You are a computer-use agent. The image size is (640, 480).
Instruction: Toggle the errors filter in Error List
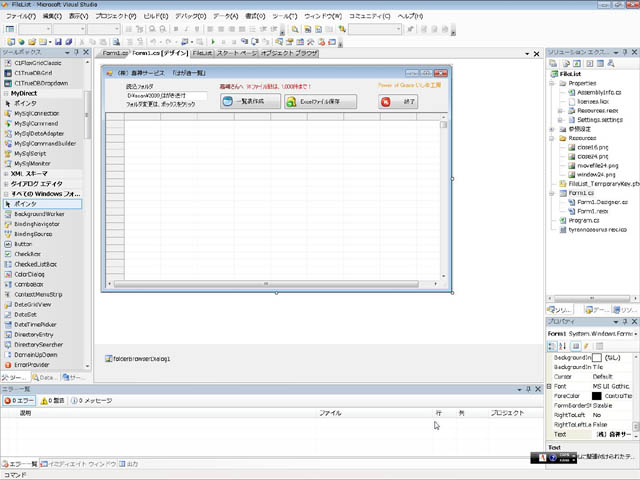[19, 401]
